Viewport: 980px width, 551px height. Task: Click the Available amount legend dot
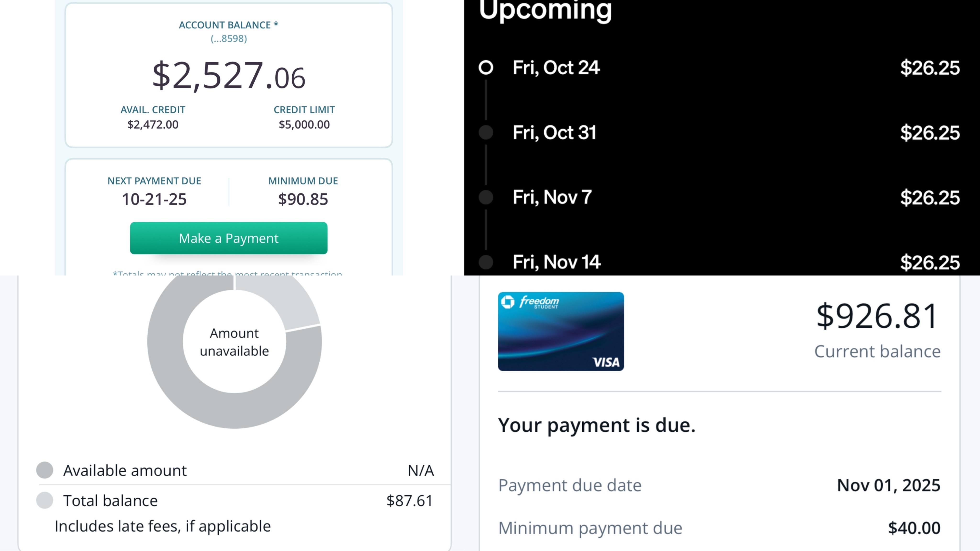[x=45, y=470]
